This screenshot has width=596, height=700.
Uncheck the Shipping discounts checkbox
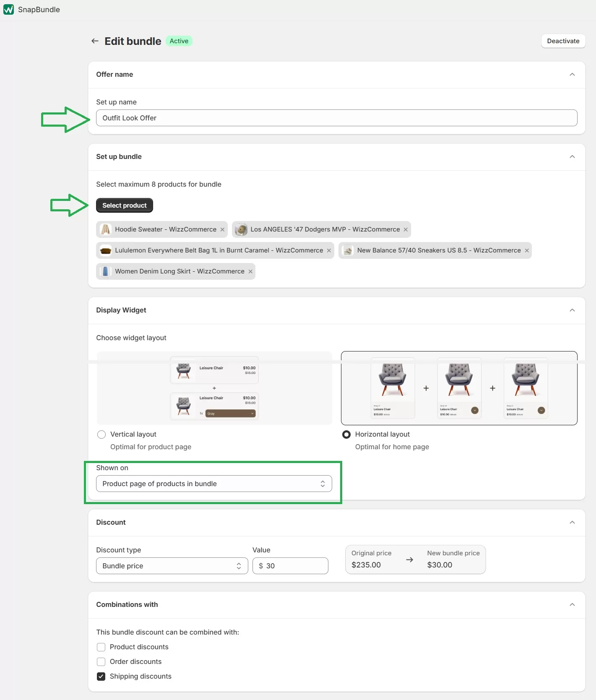[101, 677]
